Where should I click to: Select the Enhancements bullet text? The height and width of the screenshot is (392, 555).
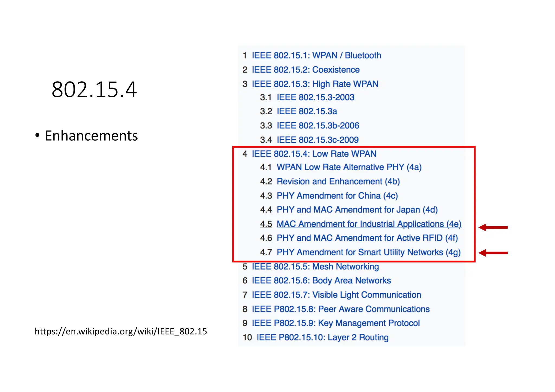coord(91,136)
